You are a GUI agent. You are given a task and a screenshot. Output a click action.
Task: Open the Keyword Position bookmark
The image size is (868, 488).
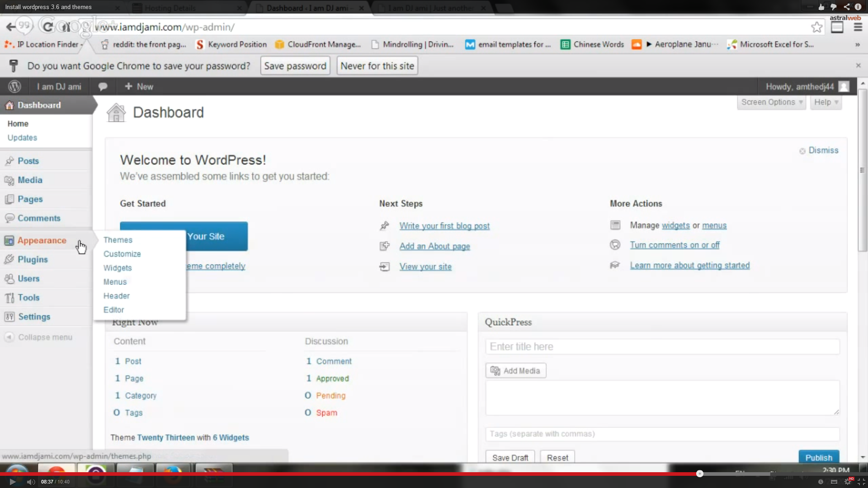(x=231, y=44)
